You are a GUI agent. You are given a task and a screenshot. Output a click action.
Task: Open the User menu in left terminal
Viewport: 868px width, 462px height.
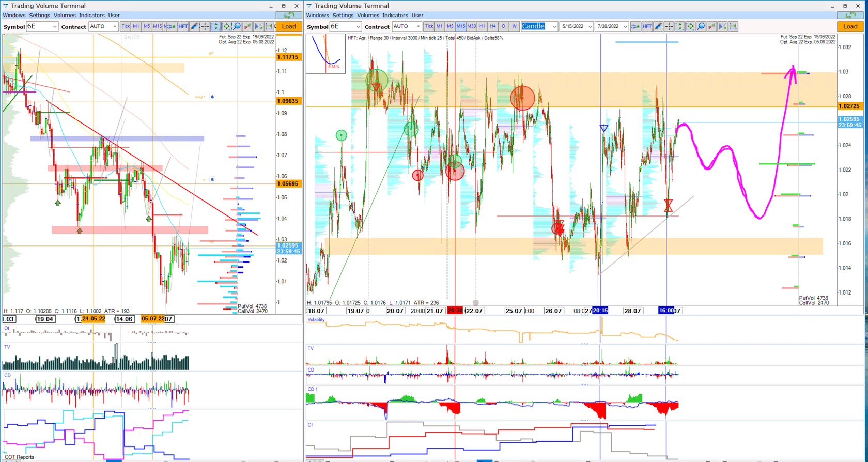(114, 16)
